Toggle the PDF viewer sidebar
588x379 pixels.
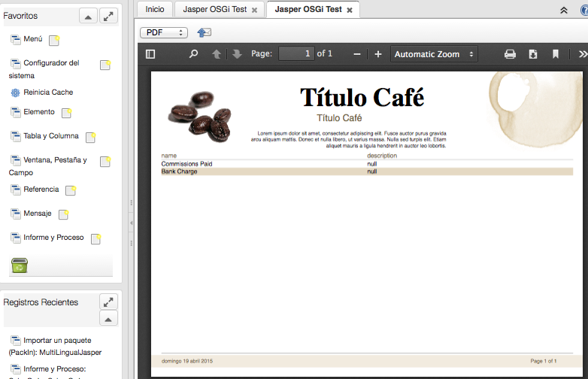tap(150, 54)
